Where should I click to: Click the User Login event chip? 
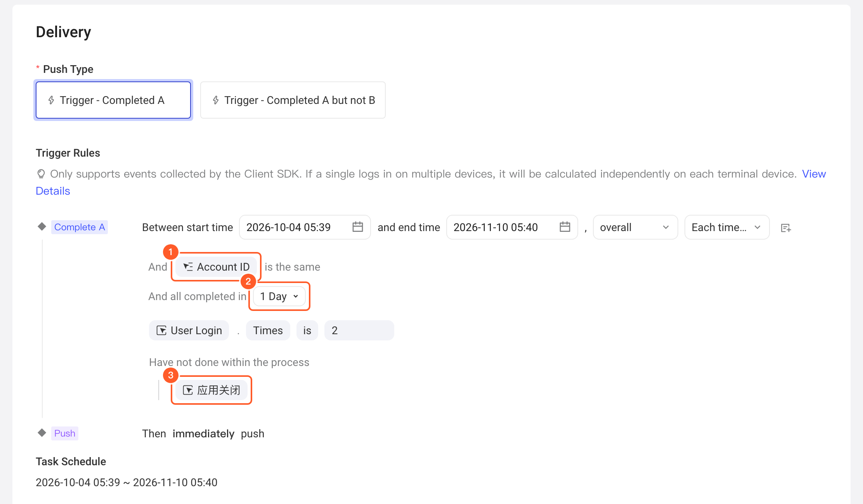[x=189, y=330]
